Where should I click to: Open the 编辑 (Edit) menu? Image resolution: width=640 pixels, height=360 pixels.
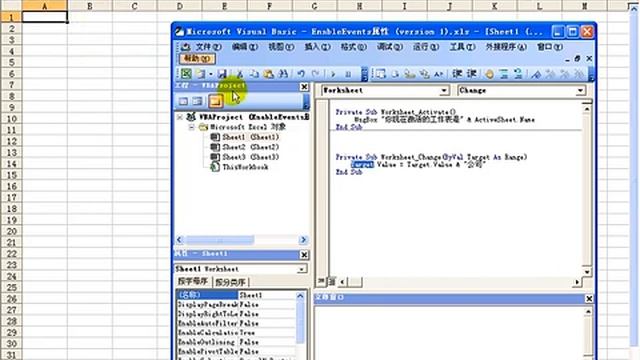[245, 47]
